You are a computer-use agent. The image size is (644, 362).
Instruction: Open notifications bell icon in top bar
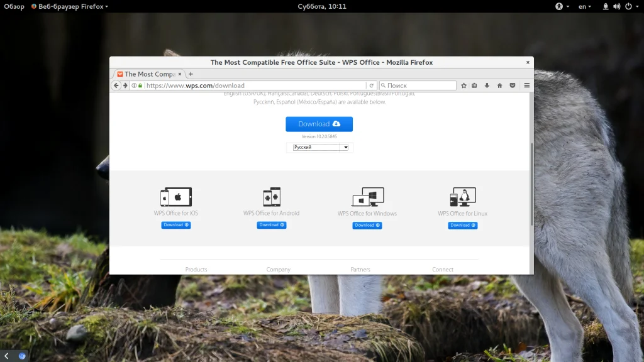(x=606, y=6)
